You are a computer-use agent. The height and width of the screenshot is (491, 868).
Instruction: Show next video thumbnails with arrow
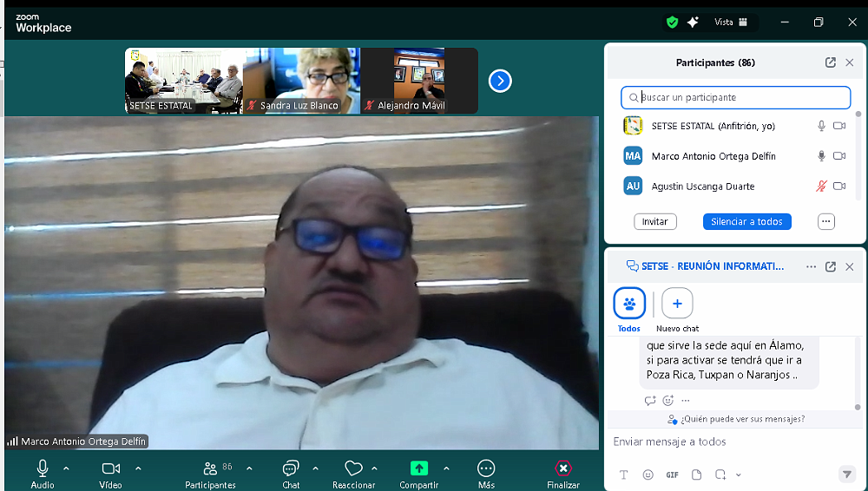(500, 81)
